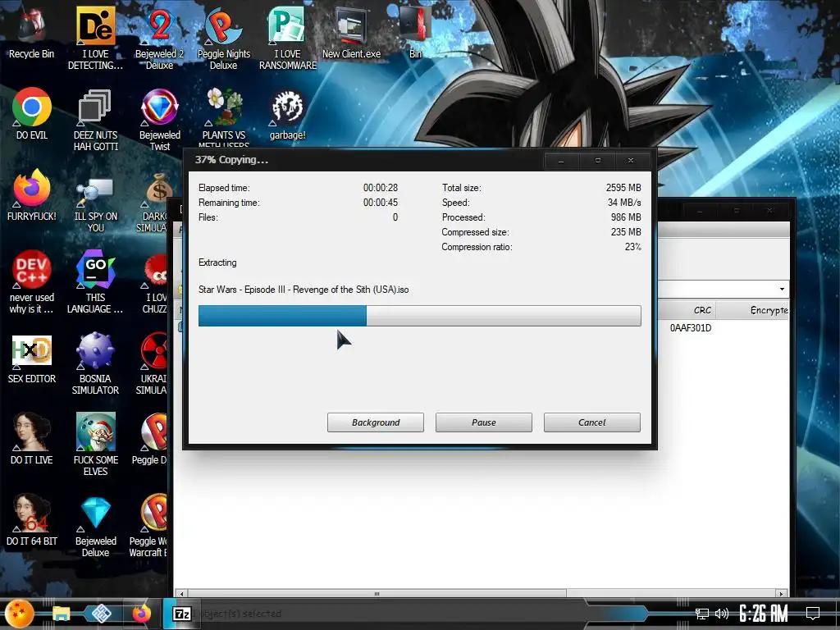Click the Star Wars Revenge of the Sith filename
Image resolution: width=840 pixels, height=630 pixels.
[304, 290]
